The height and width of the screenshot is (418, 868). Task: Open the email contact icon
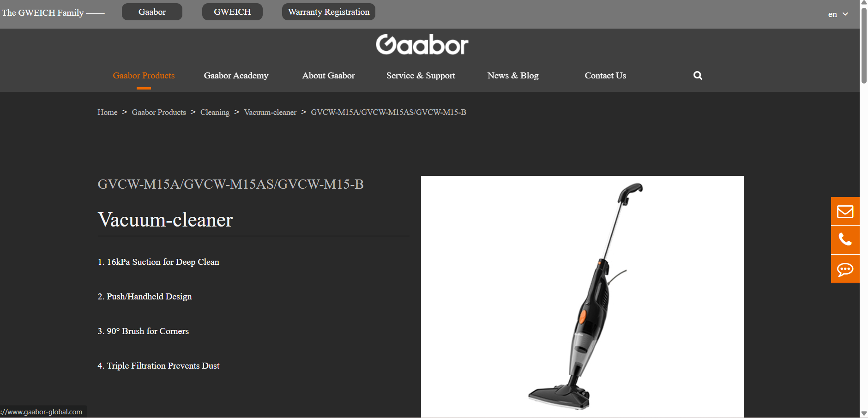(x=845, y=211)
